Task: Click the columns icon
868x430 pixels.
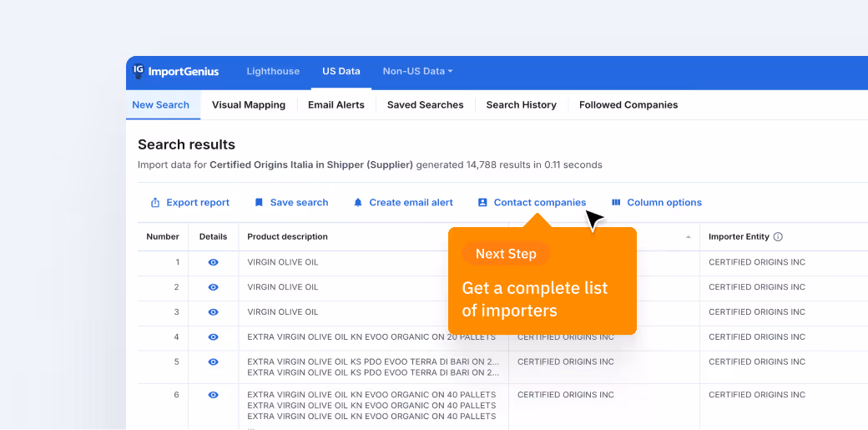Action: coord(616,203)
